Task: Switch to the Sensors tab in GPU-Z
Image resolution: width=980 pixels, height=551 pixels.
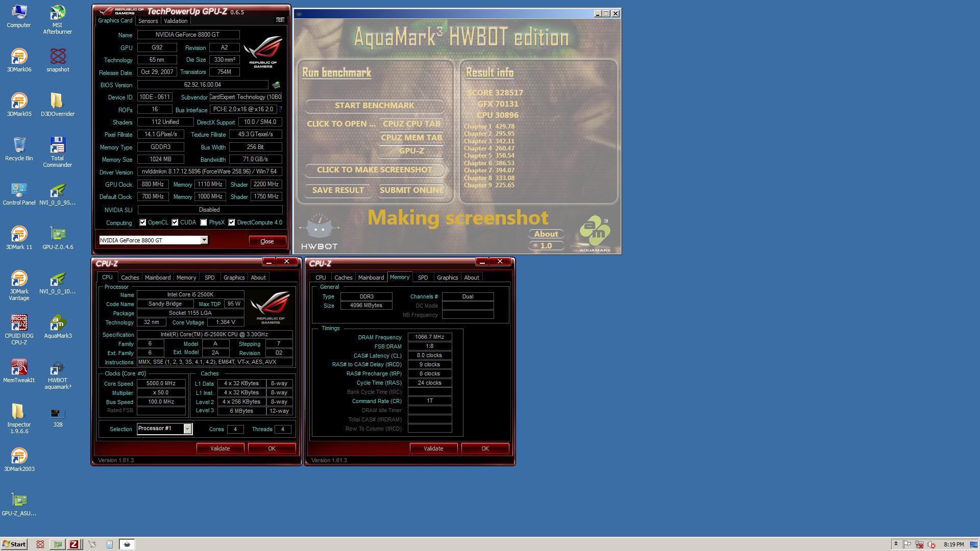Action: point(148,21)
